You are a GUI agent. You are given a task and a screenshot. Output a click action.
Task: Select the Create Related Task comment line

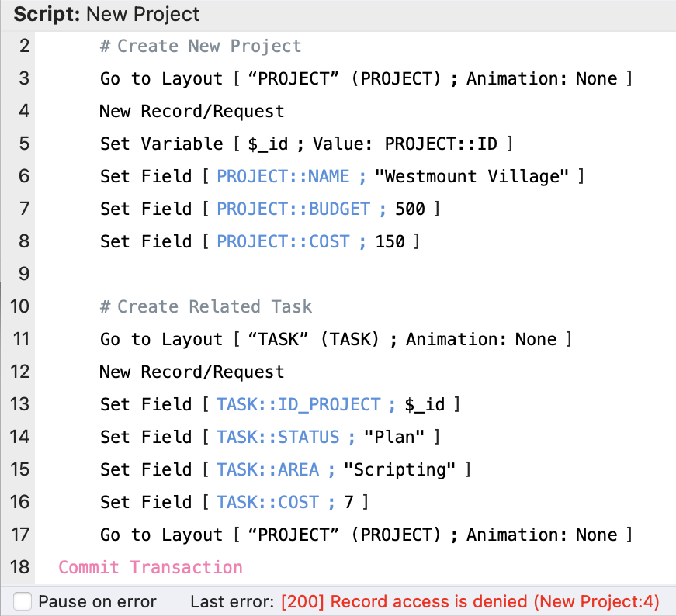tap(206, 306)
